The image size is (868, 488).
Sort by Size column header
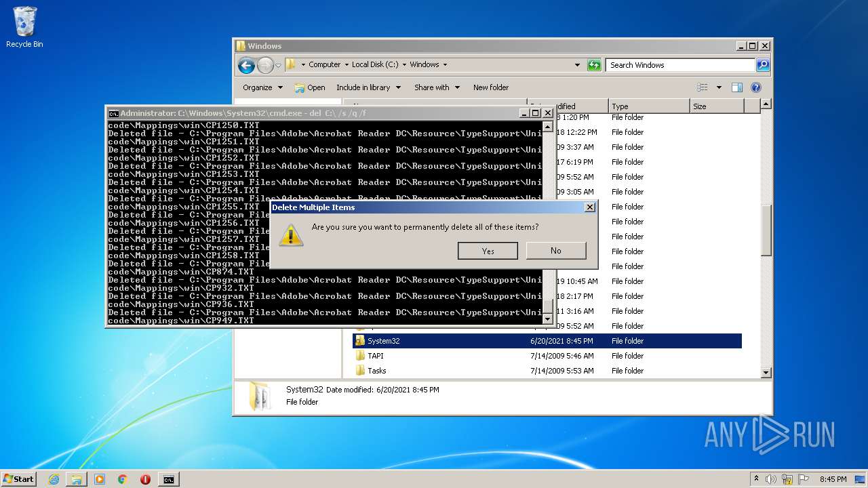tap(717, 106)
